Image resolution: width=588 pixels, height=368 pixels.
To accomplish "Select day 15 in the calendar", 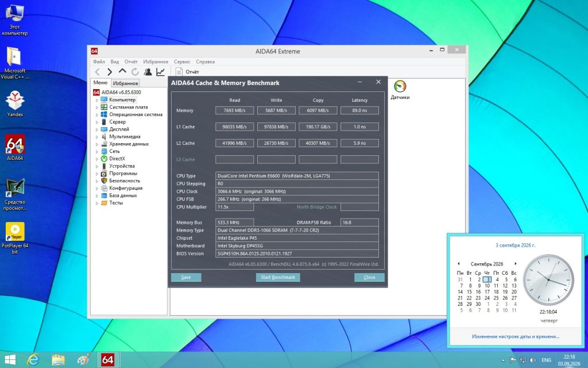I will pos(469,292).
